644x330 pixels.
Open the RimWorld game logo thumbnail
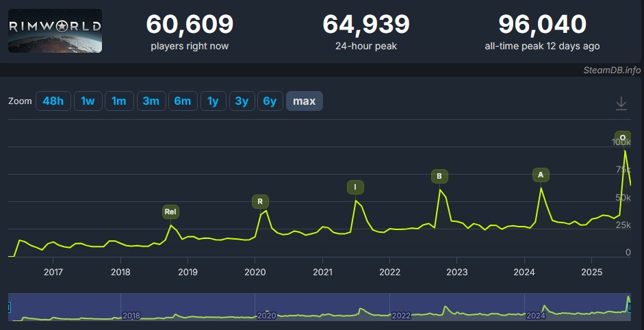(x=55, y=31)
